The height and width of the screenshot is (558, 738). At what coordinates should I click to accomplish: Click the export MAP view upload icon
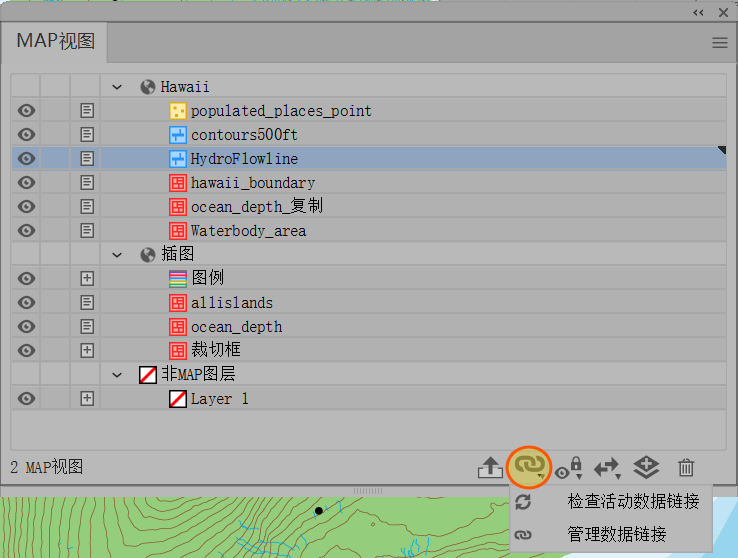(x=490, y=467)
